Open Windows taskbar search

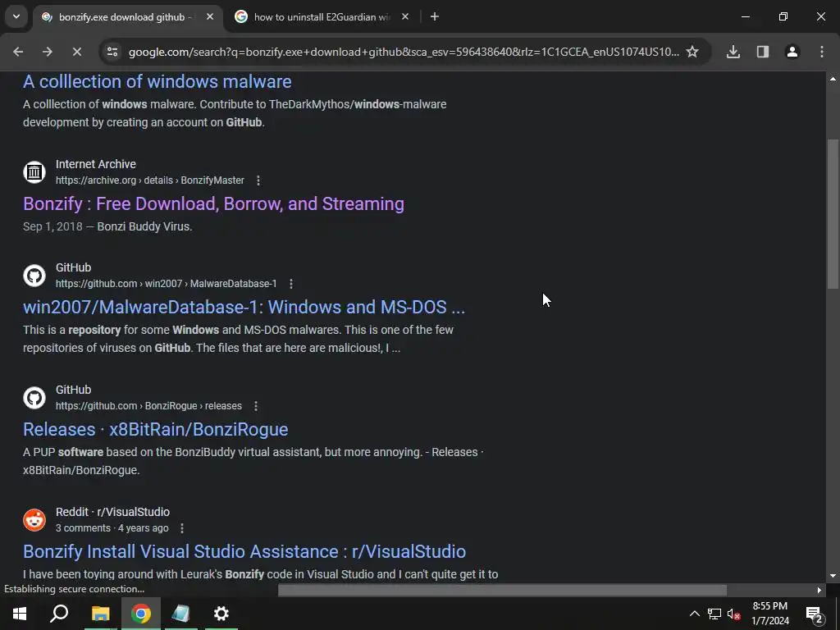pos(59,614)
